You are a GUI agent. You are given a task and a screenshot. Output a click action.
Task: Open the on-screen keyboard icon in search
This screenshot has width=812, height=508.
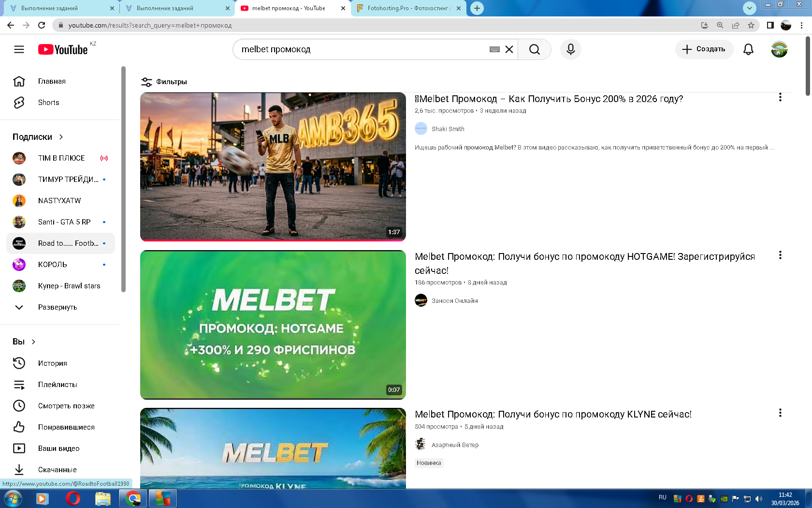[x=494, y=49]
